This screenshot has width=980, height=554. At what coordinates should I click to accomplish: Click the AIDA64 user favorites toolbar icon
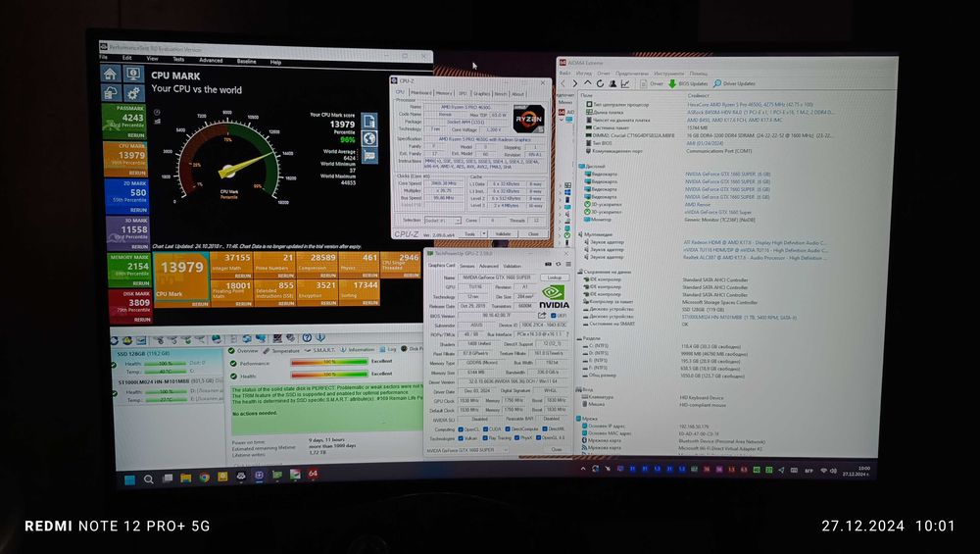[612, 83]
